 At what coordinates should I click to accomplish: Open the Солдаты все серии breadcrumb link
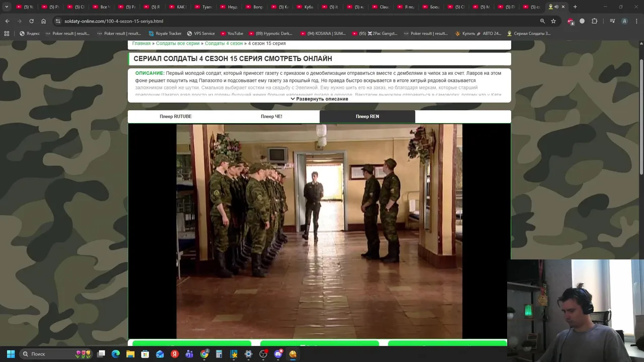coord(178,44)
